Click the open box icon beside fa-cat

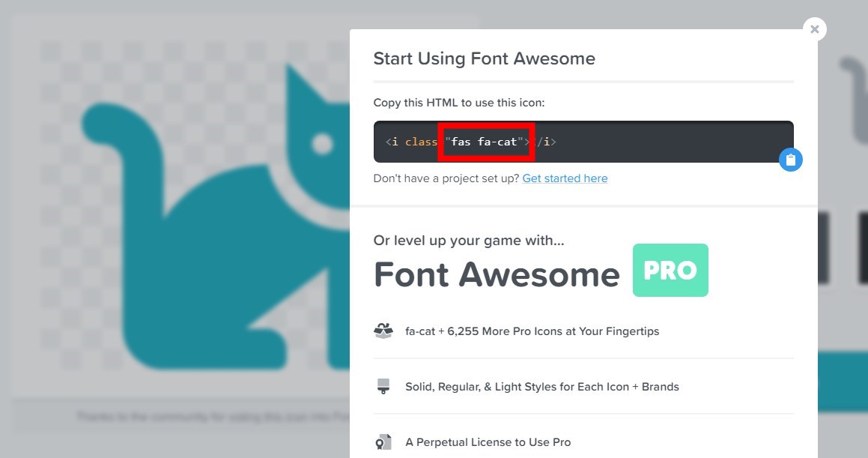[x=383, y=331]
